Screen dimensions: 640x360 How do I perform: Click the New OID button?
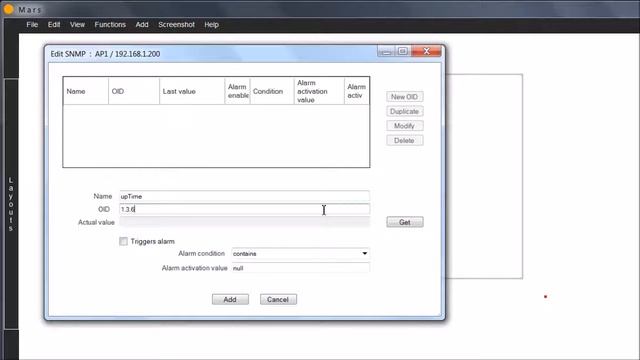[x=404, y=97]
